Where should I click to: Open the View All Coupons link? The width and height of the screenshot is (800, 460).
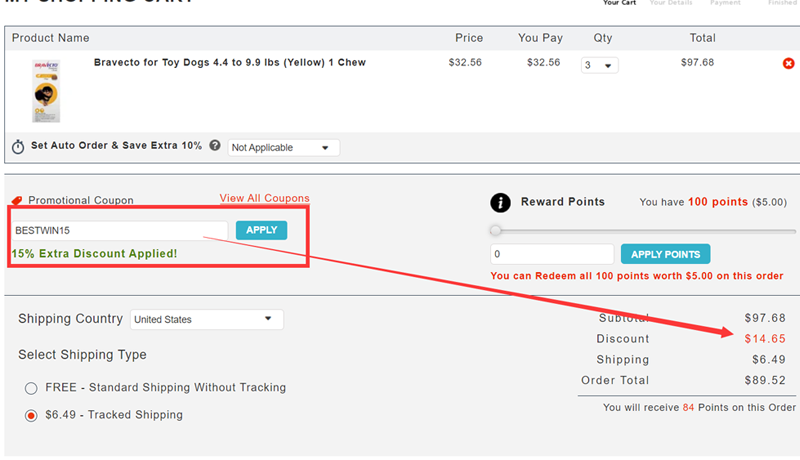pos(264,198)
